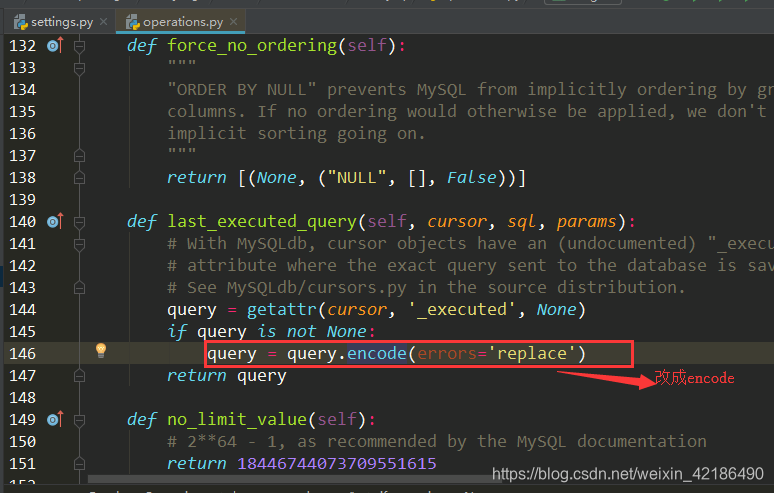Click override marker icon on line 149

[55, 419]
